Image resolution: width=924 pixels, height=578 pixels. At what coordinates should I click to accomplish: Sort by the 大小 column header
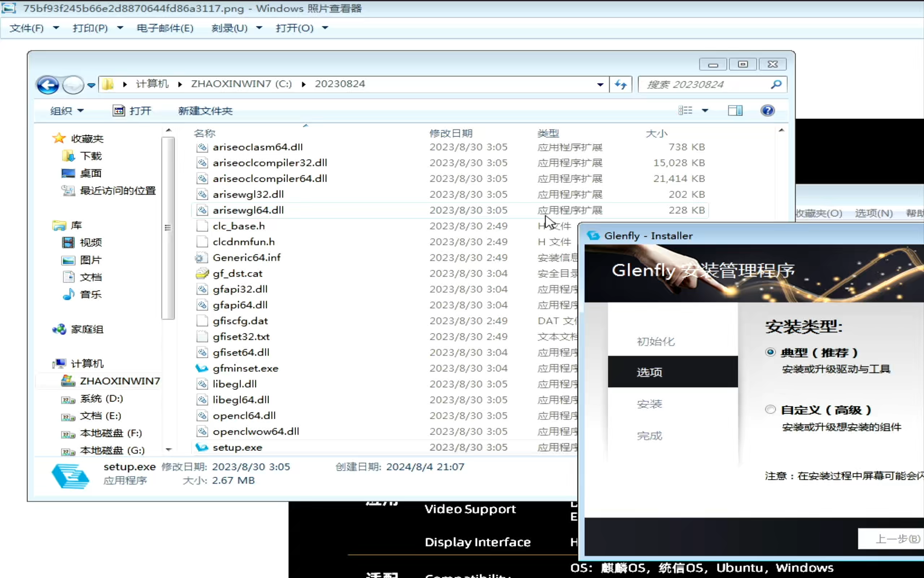tap(656, 133)
